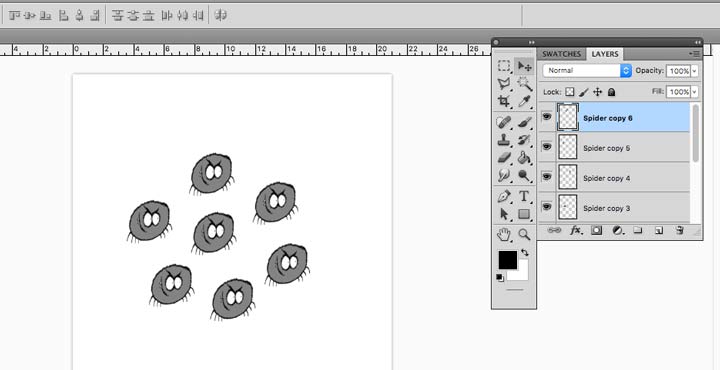Align top edges in options bar
The height and width of the screenshot is (370, 720).
[14, 16]
